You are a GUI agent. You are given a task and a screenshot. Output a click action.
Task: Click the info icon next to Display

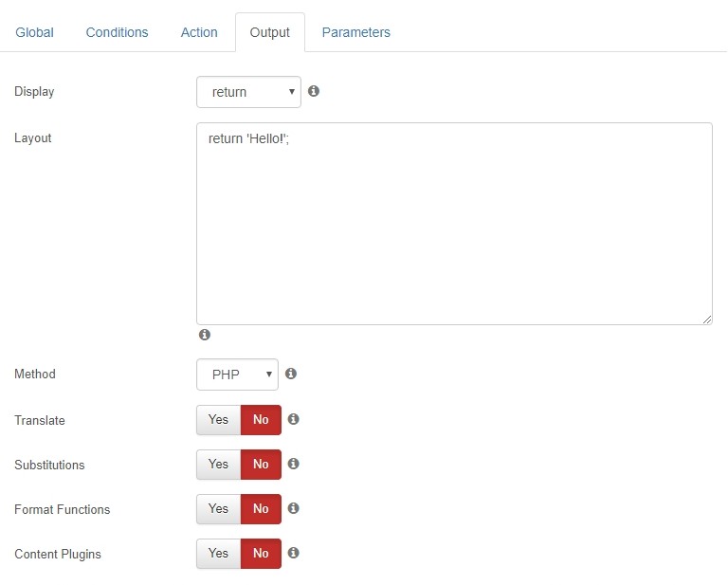click(314, 91)
